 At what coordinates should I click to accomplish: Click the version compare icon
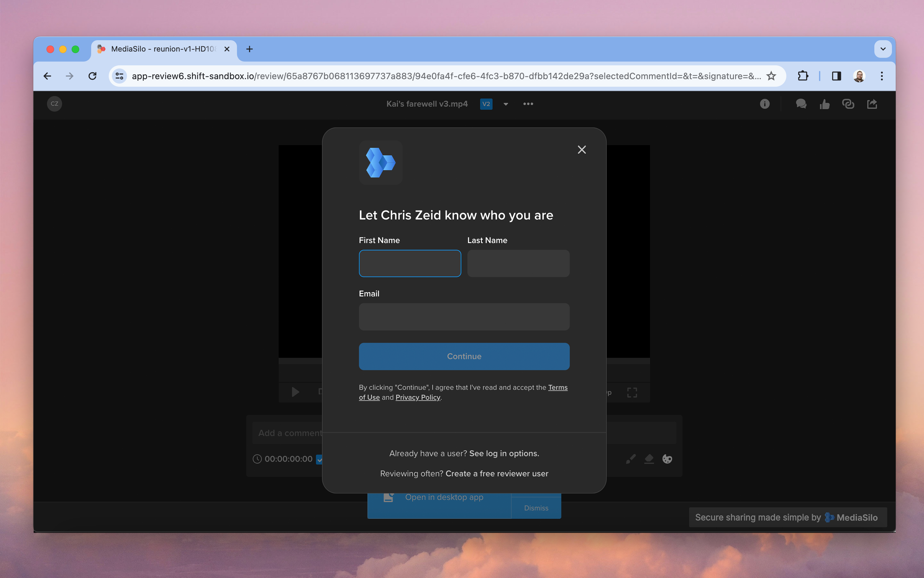click(848, 104)
